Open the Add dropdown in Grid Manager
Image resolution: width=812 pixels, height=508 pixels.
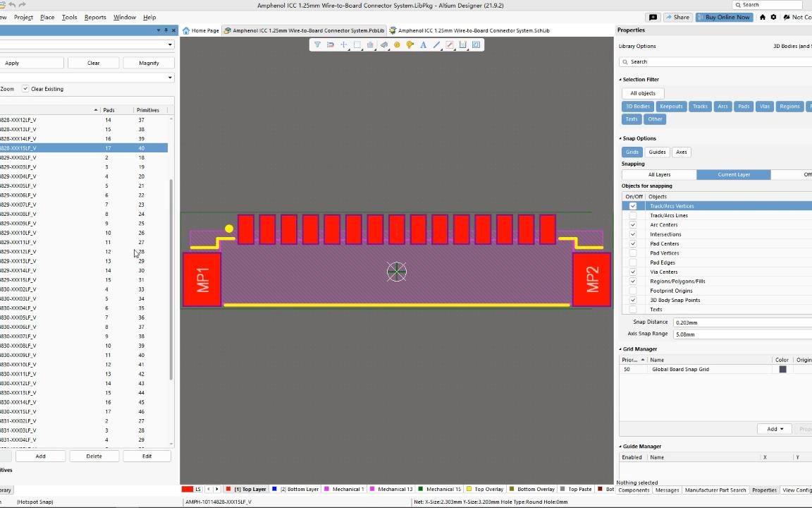775,429
